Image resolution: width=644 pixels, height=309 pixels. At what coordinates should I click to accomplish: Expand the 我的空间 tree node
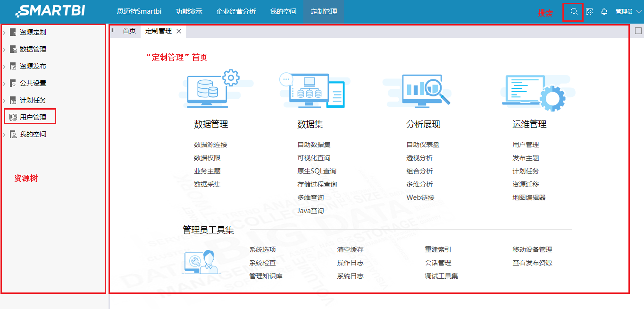pos(4,135)
